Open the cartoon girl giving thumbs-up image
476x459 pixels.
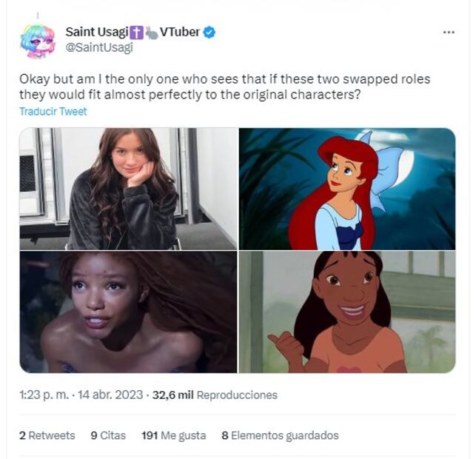click(347, 312)
